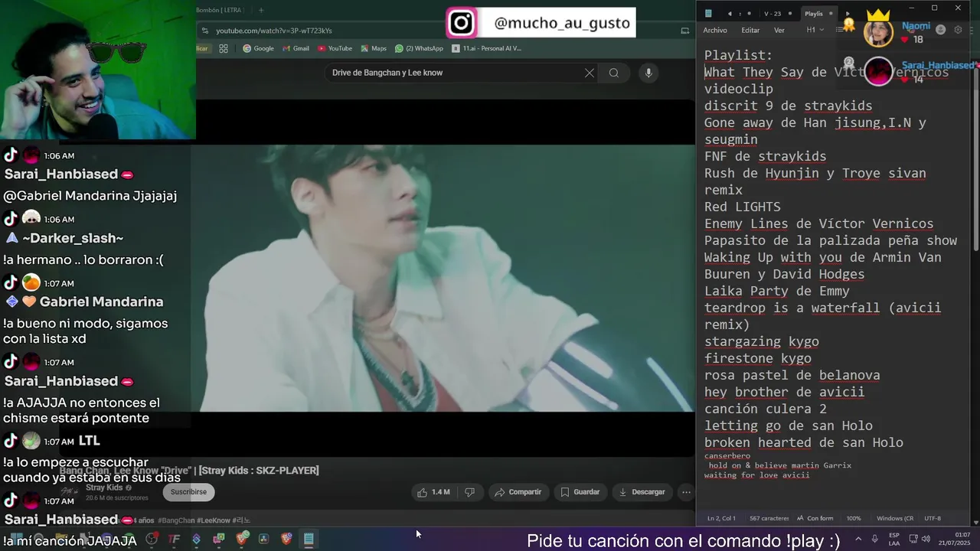
Task: Open the Gmail bookmark
Action: click(296, 48)
